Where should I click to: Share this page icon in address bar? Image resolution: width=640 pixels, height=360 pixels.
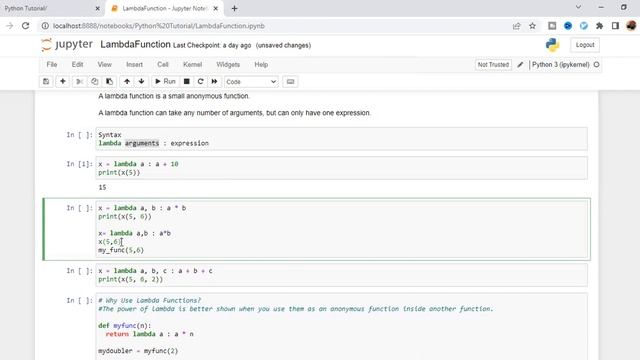516,26
